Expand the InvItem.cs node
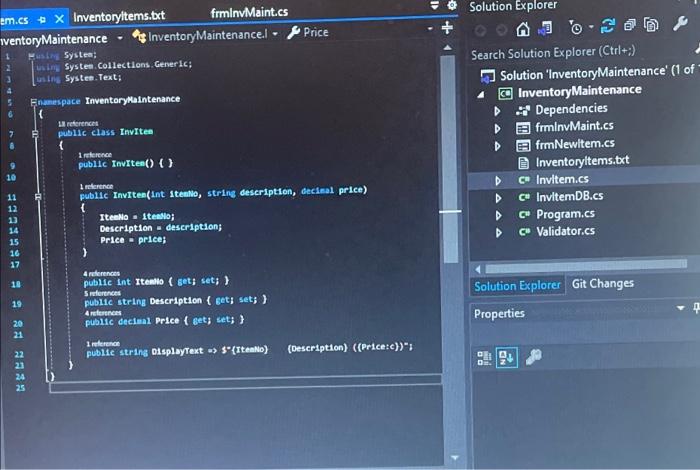This screenshot has width=700, height=470. coord(498,181)
